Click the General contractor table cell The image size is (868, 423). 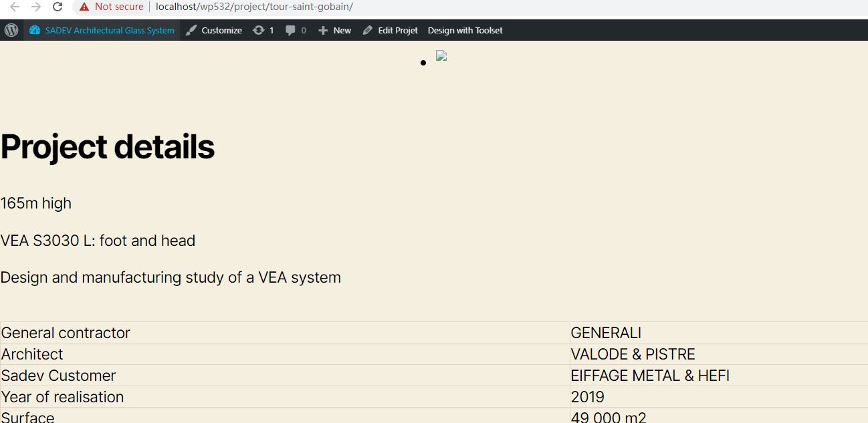point(285,333)
